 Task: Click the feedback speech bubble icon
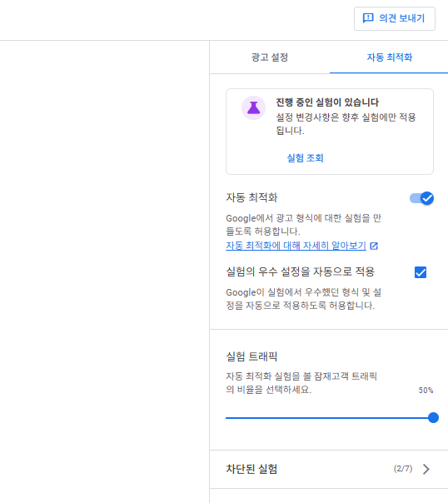368,18
